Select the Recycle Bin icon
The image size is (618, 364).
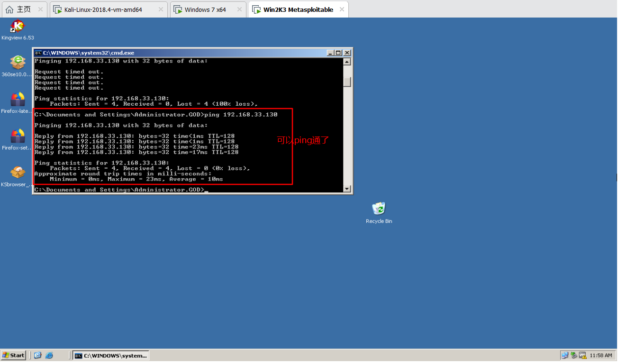point(379,209)
